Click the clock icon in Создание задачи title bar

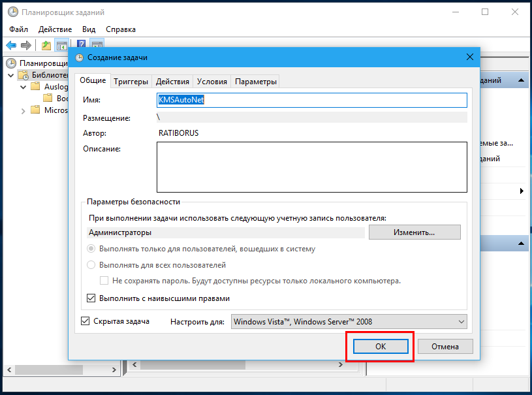[79, 57]
